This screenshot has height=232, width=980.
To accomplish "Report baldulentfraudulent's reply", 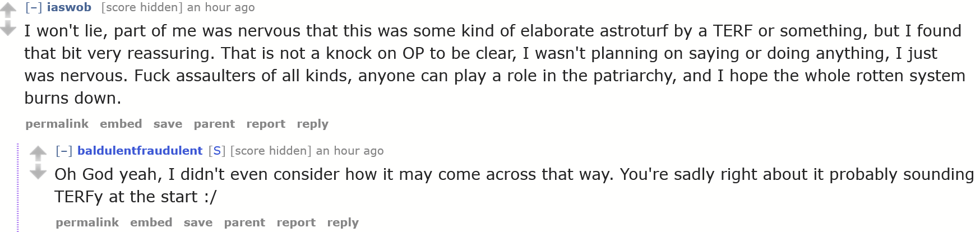I will click(x=296, y=222).
